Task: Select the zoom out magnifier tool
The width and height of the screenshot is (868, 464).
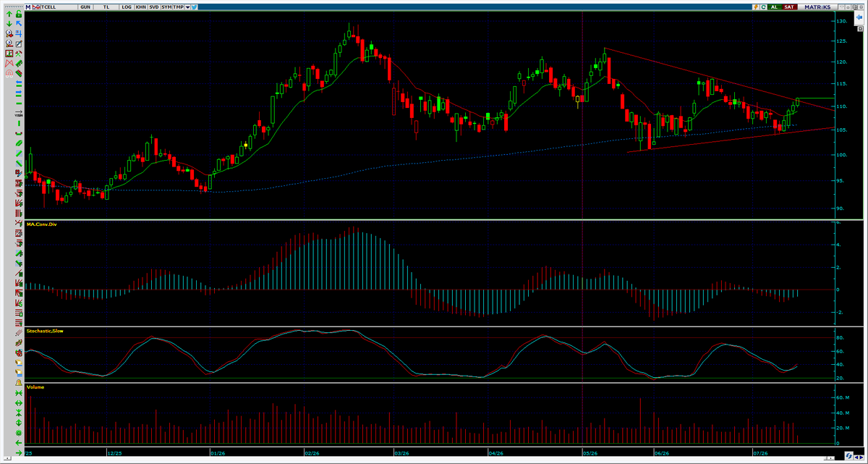Action: 9,43
